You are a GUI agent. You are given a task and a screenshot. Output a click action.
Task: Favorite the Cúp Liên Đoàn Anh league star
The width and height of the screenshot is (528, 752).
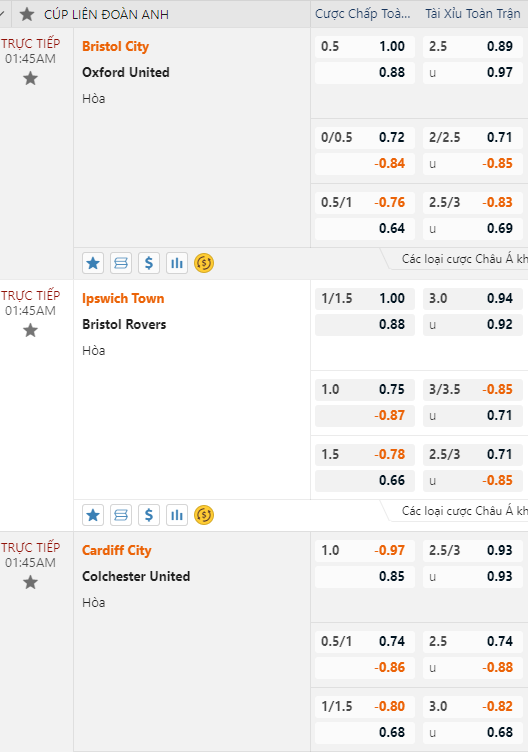[27, 14]
